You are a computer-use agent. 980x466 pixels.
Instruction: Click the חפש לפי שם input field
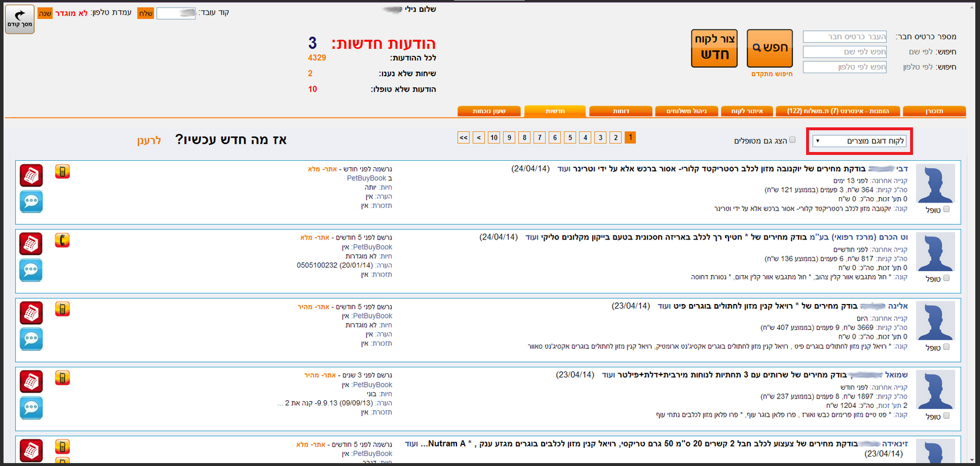(844, 52)
